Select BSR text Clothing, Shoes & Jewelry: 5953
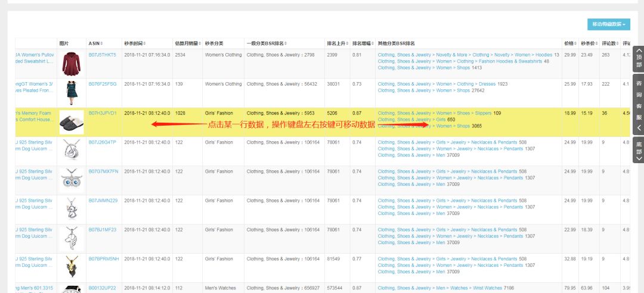The height and width of the screenshot is (293, 644). [280, 113]
